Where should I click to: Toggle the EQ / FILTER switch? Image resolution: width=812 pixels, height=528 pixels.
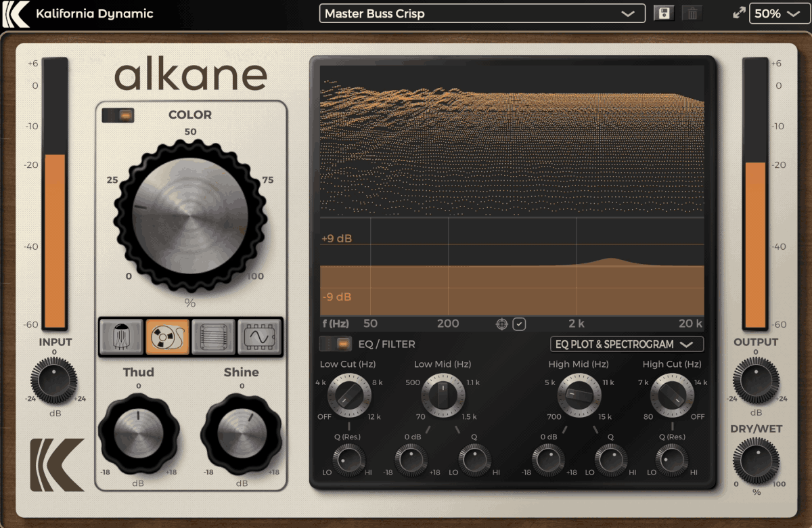(336, 344)
